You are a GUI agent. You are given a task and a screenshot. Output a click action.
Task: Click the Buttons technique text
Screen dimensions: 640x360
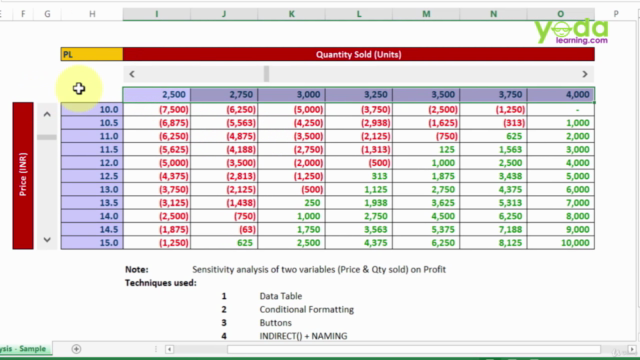pos(276,323)
